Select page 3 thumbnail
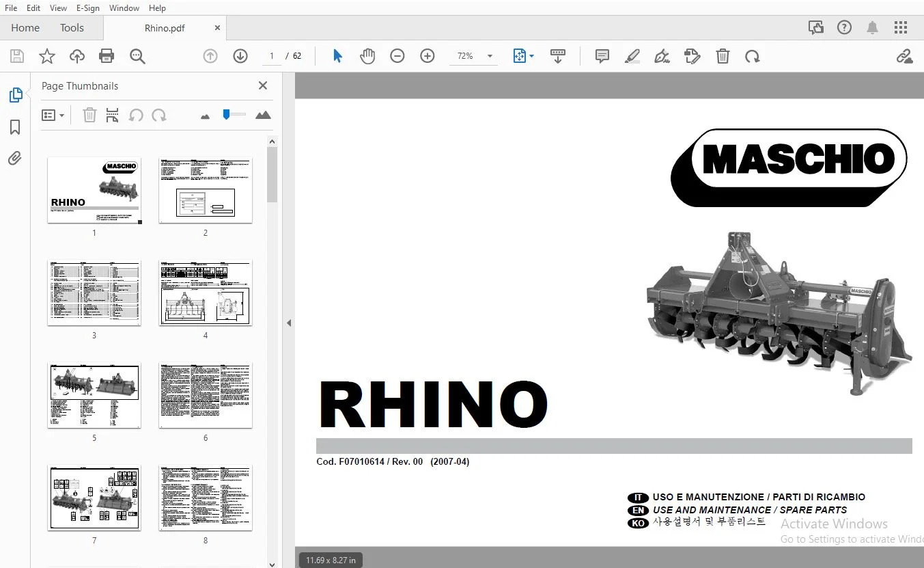The height and width of the screenshot is (568, 924). (94, 293)
